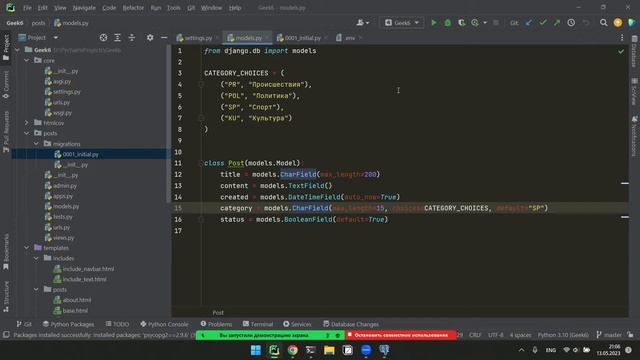640x360 pixels.
Task: Open the Problems tool window
Action: pyautogui.click(x=216, y=324)
